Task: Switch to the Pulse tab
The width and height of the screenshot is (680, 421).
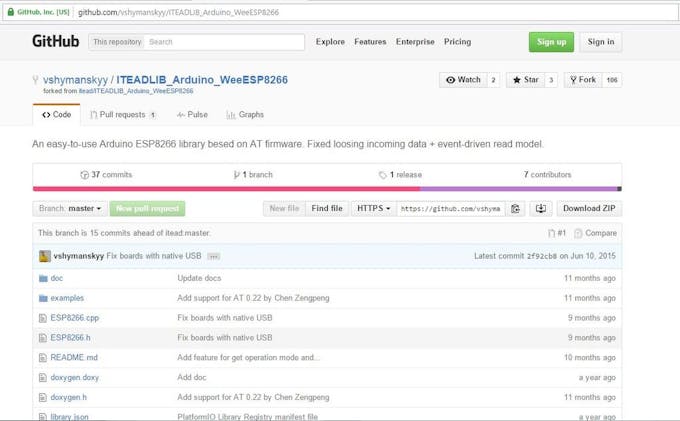Action: coord(192,114)
